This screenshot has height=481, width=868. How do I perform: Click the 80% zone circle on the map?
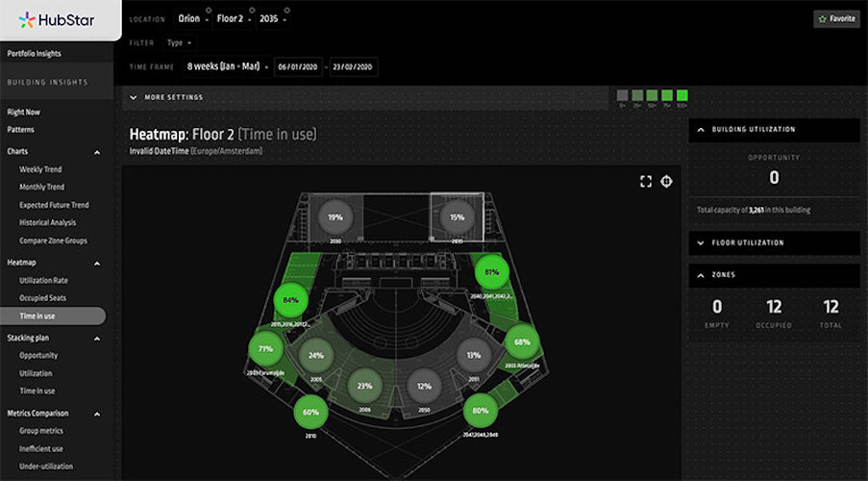click(480, 411)
